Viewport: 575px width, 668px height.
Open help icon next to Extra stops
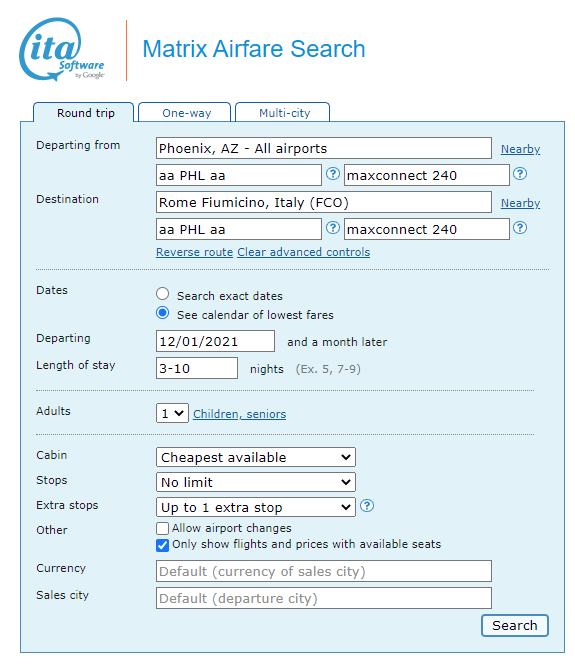click(x=367, y=506)
